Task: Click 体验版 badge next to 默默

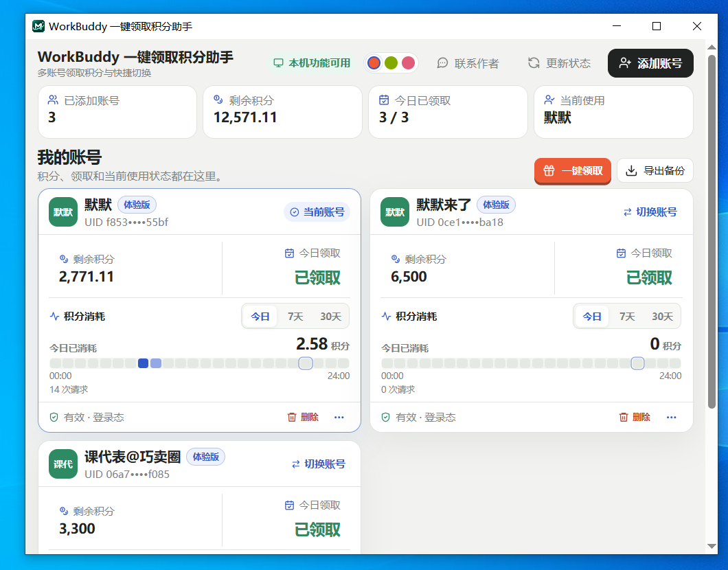Action: click(x=137, y=205)
